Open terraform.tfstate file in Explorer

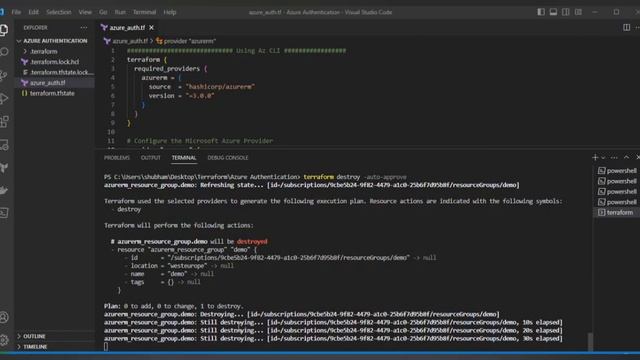[55, 93]
